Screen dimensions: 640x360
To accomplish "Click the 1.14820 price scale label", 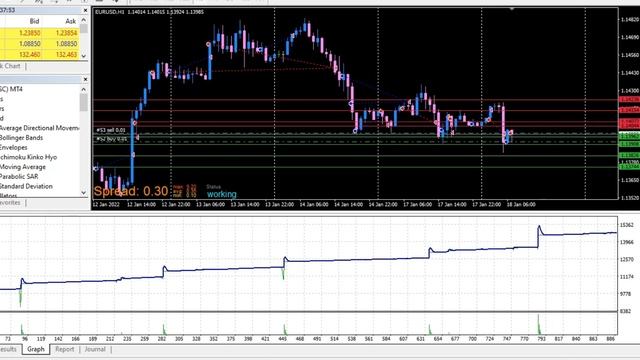I will tap(629, 19).
